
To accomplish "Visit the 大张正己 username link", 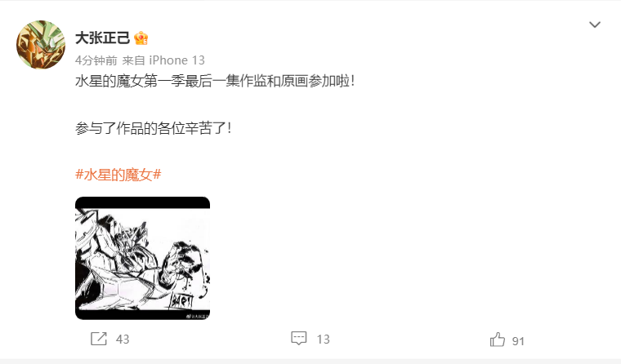I will click(103, 38).
